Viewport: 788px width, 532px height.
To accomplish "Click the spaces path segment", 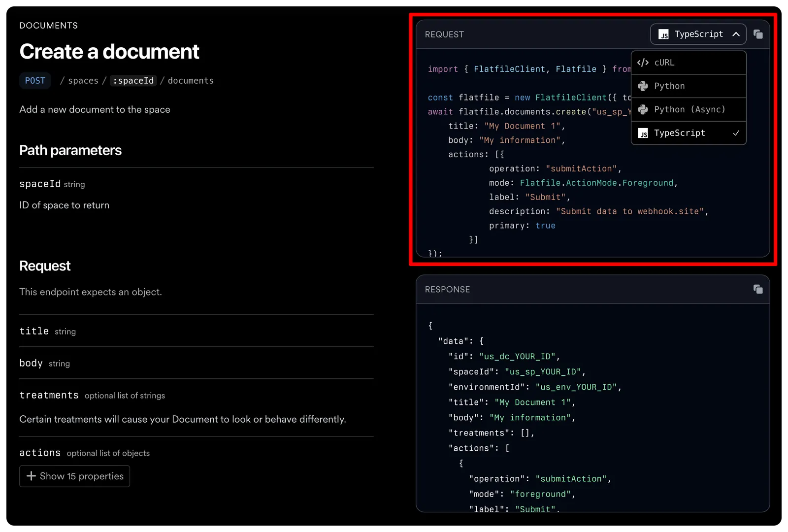I will click(x=83, y=80).
